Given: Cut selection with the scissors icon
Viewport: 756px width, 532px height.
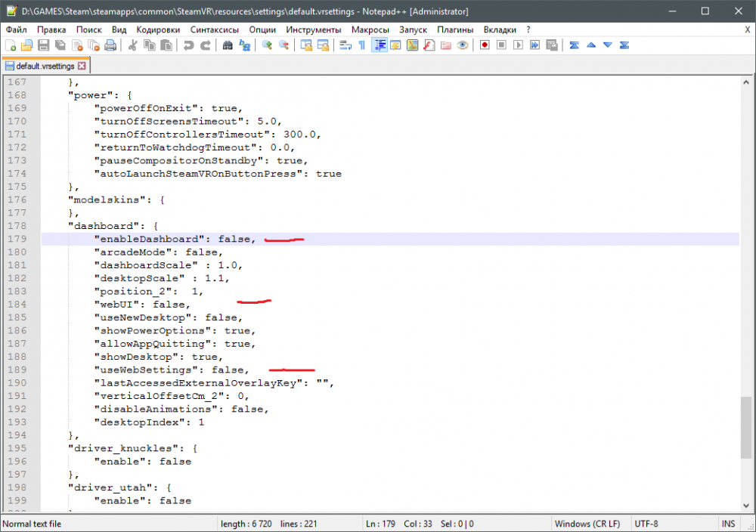Looking at the screenshot, I should pos(133,45).
